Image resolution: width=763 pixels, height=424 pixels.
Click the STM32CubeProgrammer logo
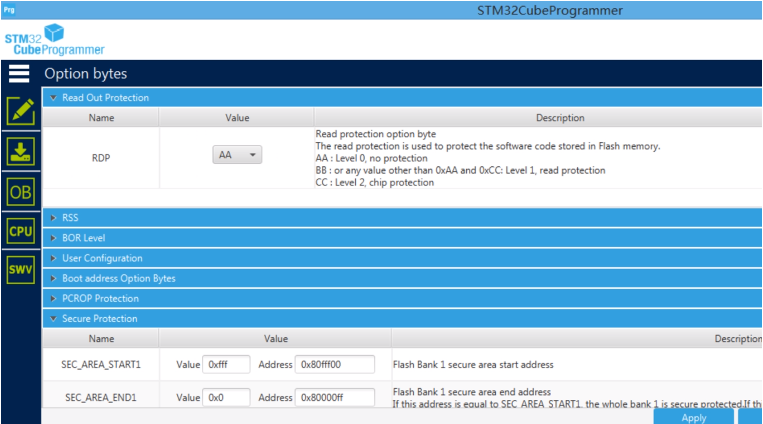(x=54, y=39)
